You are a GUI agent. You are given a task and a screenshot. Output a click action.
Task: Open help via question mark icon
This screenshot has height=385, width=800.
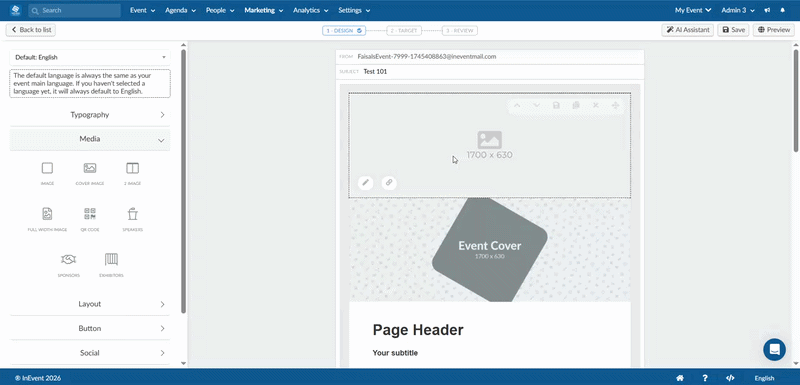tap(705, 378)
